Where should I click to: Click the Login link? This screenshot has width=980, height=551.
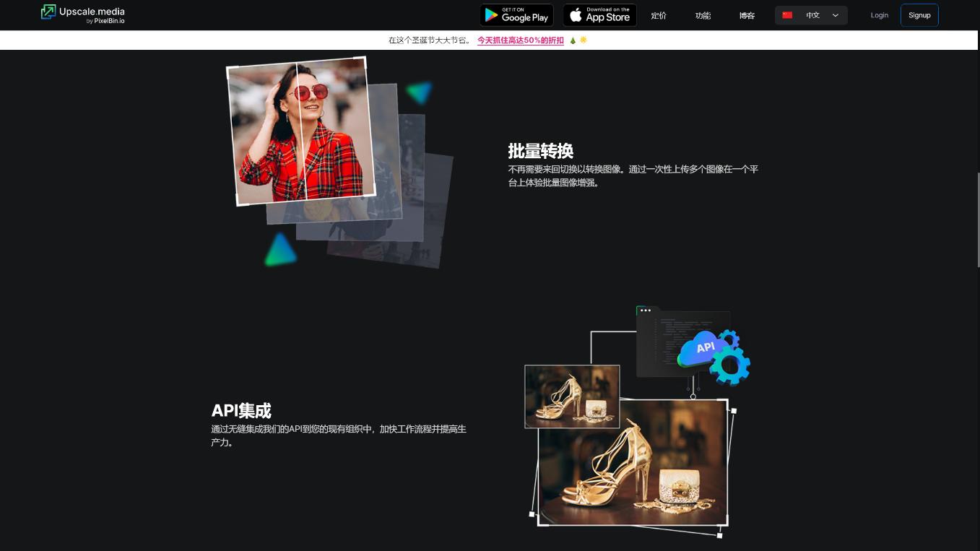tap(880, 15)
